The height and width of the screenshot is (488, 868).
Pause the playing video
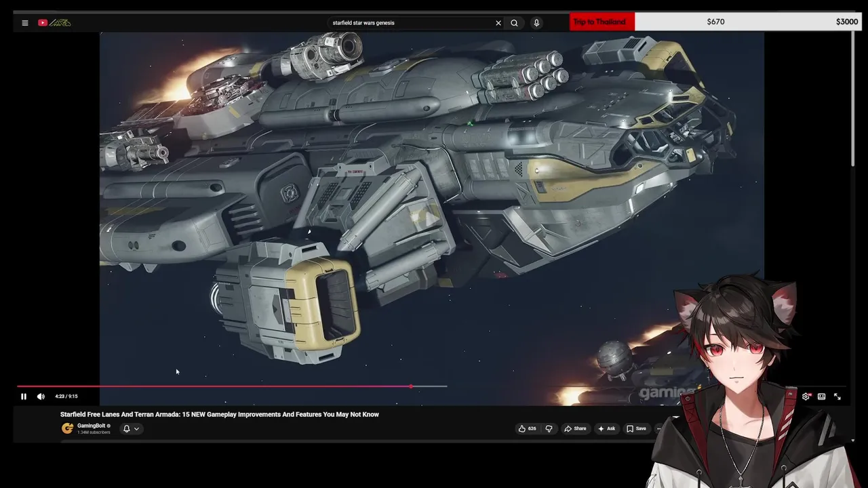pos(23,396)
